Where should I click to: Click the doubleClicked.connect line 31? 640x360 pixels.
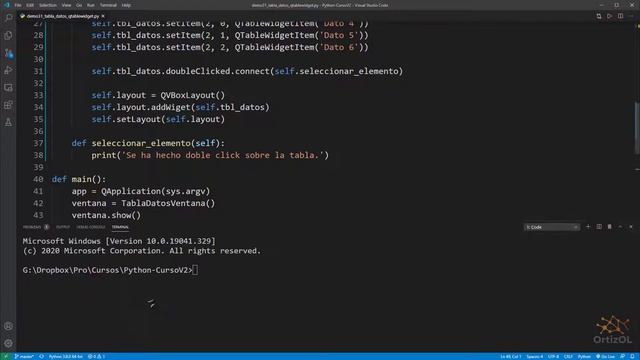[x=247, y=71]
